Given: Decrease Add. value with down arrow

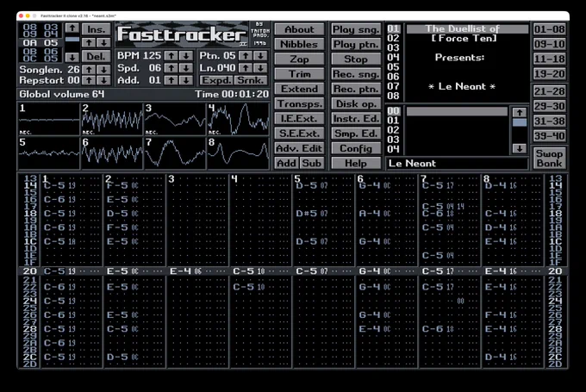Looking at the screenshot, I should [x=186, y=80].
